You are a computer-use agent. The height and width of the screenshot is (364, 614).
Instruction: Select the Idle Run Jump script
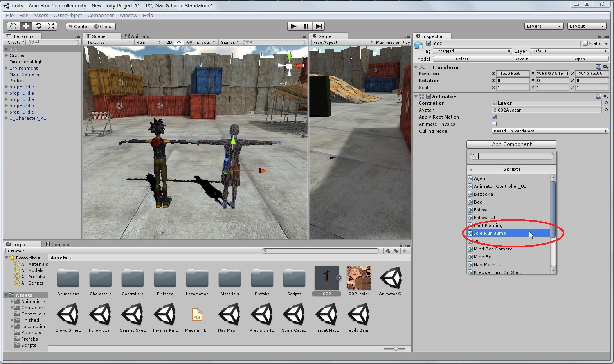[x=490, y=233]
